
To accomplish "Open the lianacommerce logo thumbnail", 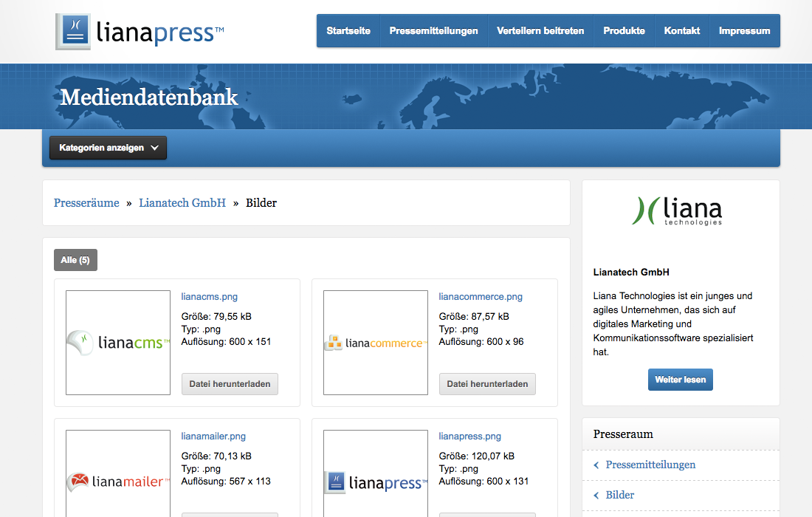I will (376, 343).
